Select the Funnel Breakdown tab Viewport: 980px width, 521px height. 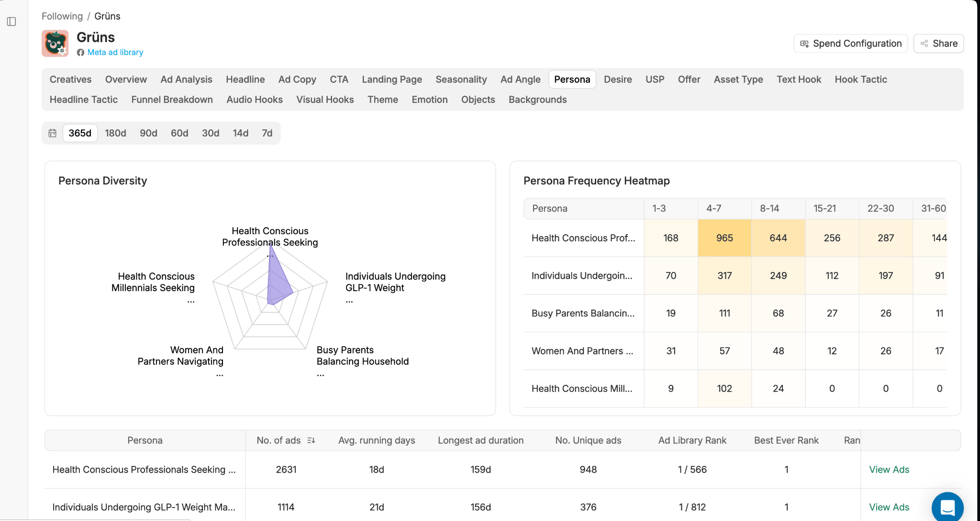[172, 100]
